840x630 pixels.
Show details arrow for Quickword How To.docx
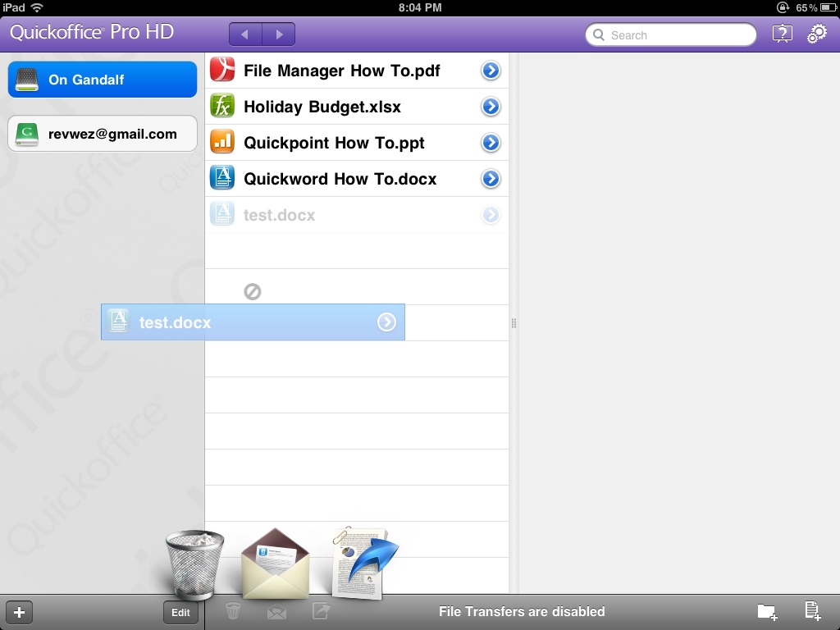[x=491, y=179]
